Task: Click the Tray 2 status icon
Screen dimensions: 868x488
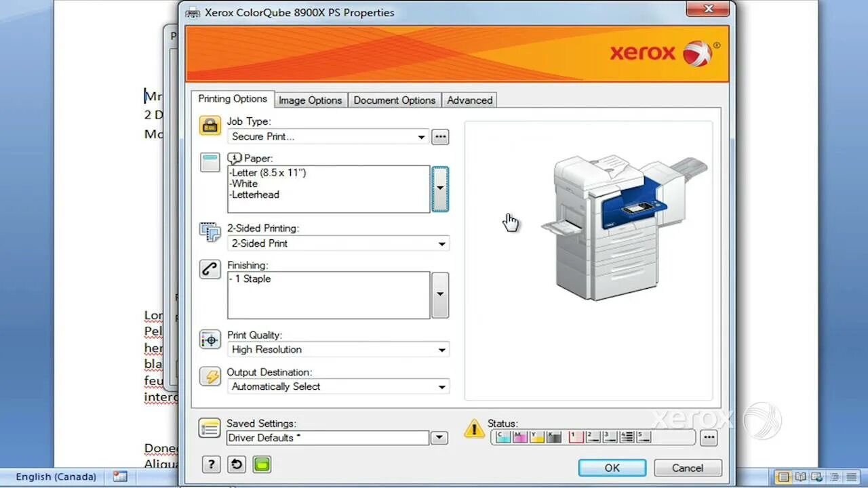Action: point(593,436)
